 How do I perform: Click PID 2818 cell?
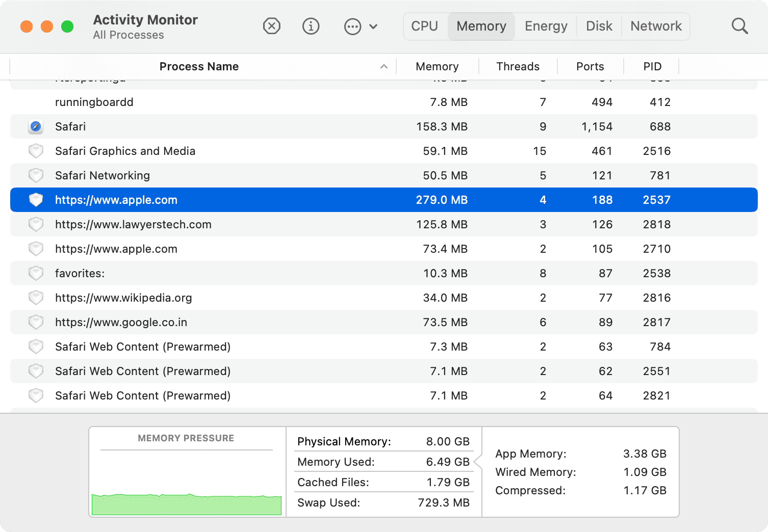coord(657,224)
